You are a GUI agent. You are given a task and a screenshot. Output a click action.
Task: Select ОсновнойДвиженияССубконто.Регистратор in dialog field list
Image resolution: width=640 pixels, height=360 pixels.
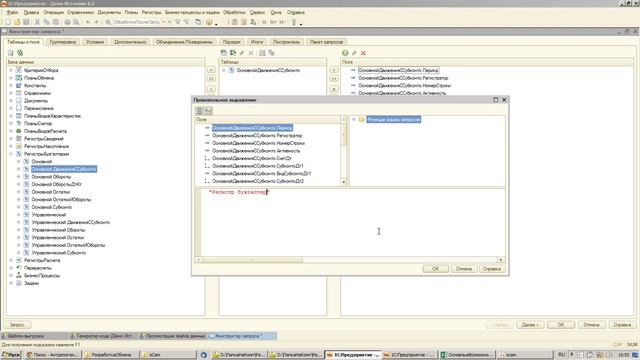pyautogui.click(x=257, y=136)
